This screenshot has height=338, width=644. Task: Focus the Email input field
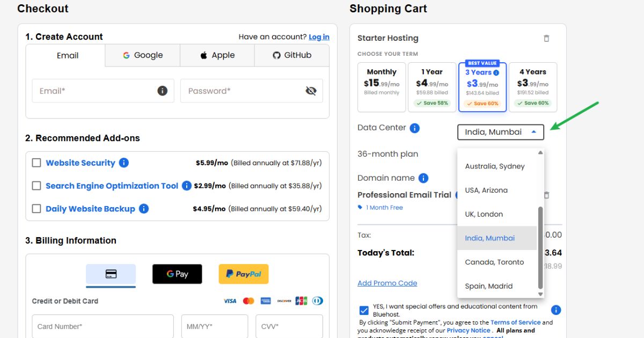click(x=103, y=91)
